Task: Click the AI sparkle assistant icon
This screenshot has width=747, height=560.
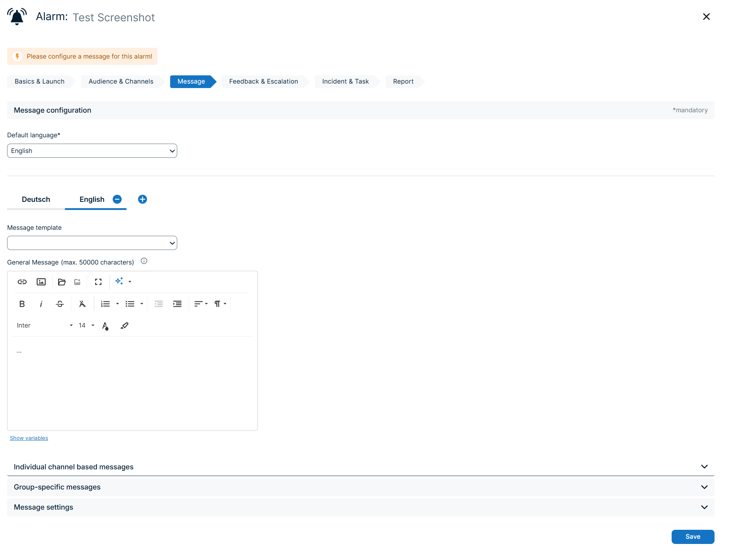Action: pos(119,281)
